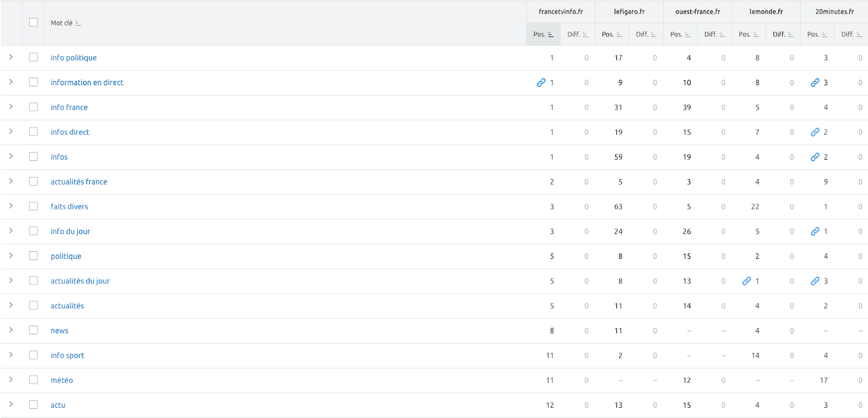
Task: Open the information en direct keyword
Action: 87,83
